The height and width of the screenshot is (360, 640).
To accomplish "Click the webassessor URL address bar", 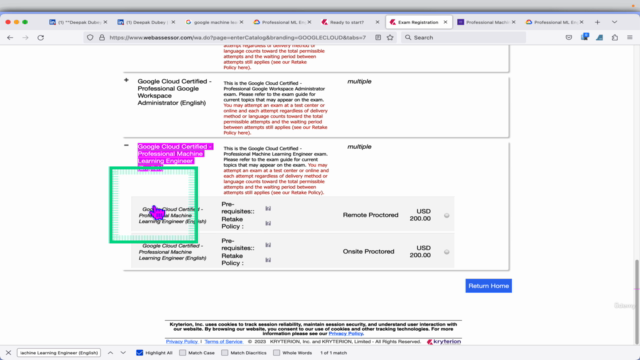I will 238,38.
